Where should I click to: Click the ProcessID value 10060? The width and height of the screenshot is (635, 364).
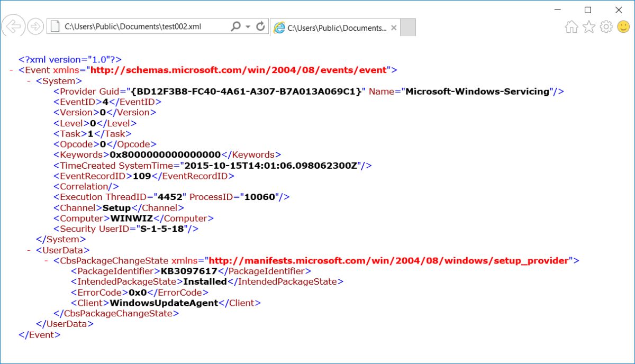click(259, 197)
